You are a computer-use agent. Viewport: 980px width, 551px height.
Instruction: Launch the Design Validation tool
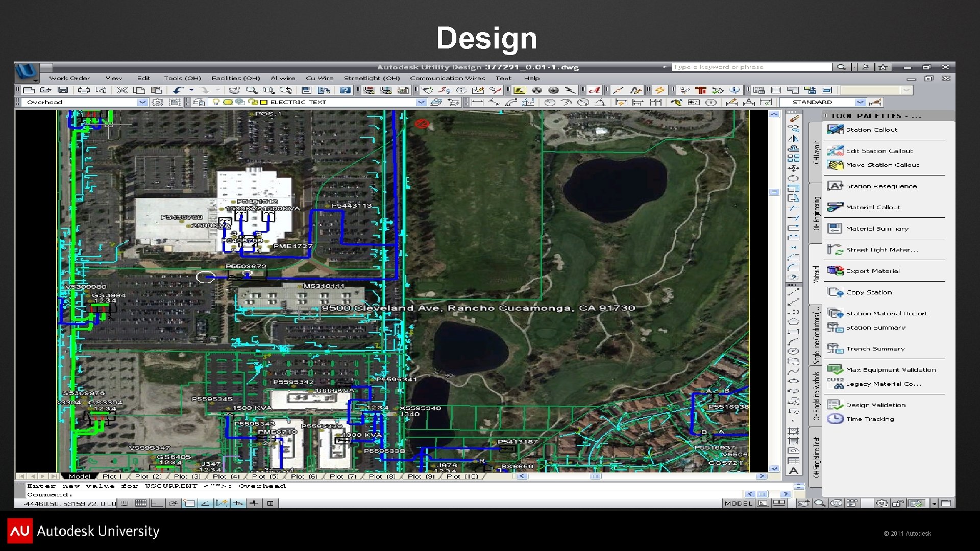click(x=875, y=405)
